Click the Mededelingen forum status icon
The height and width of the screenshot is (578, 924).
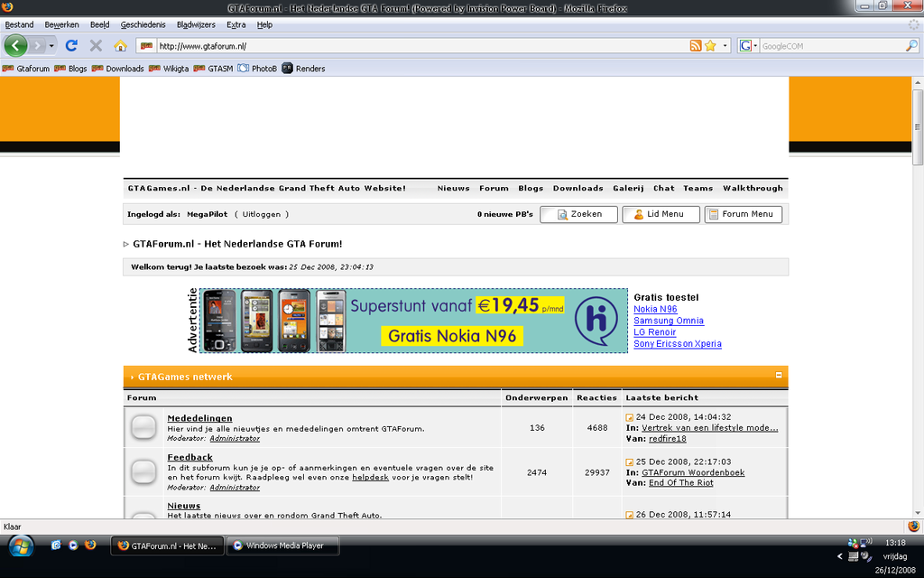point(143,427)
